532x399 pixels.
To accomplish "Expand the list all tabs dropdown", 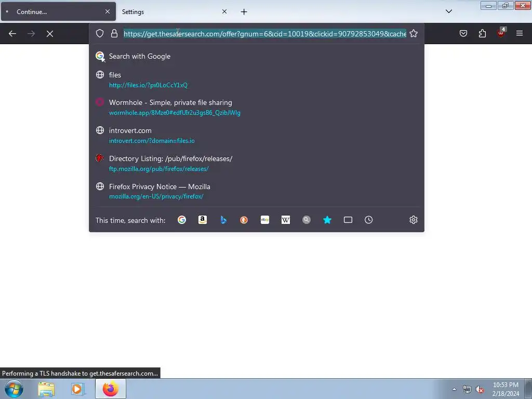I will pyautogui.click(x=449, y=11).
